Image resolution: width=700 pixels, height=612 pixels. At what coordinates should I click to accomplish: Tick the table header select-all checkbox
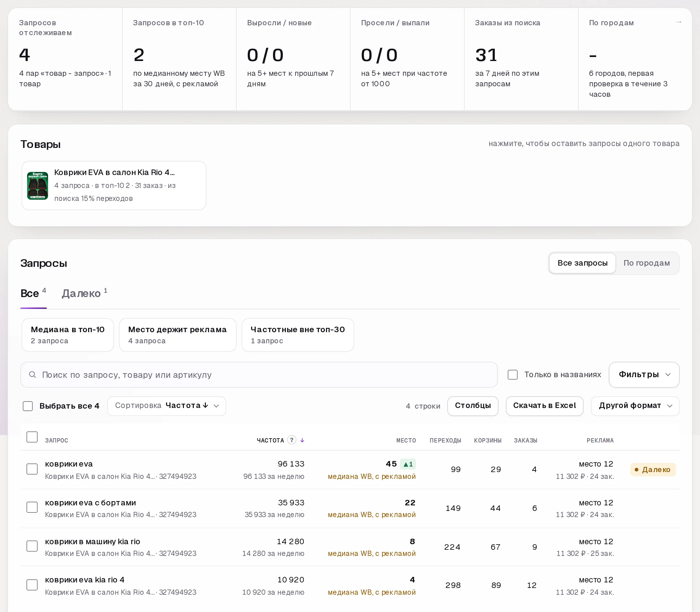coord(32,437)
